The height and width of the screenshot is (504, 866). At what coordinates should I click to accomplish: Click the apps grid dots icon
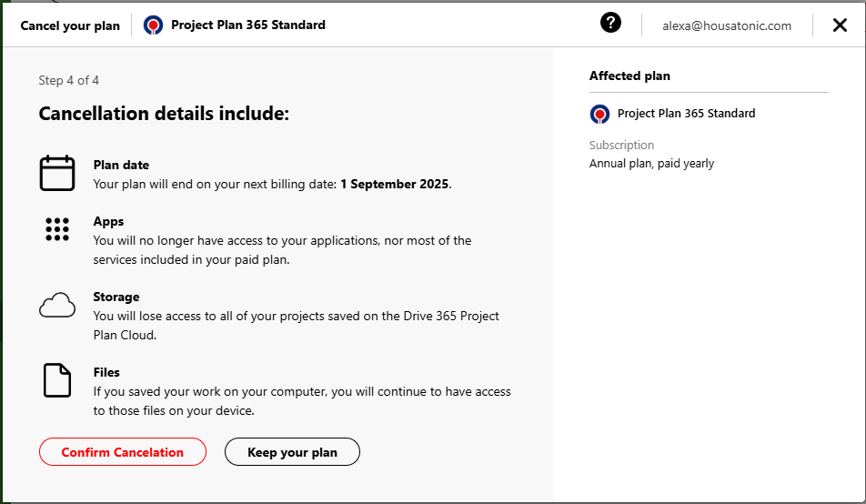[57, 229]
